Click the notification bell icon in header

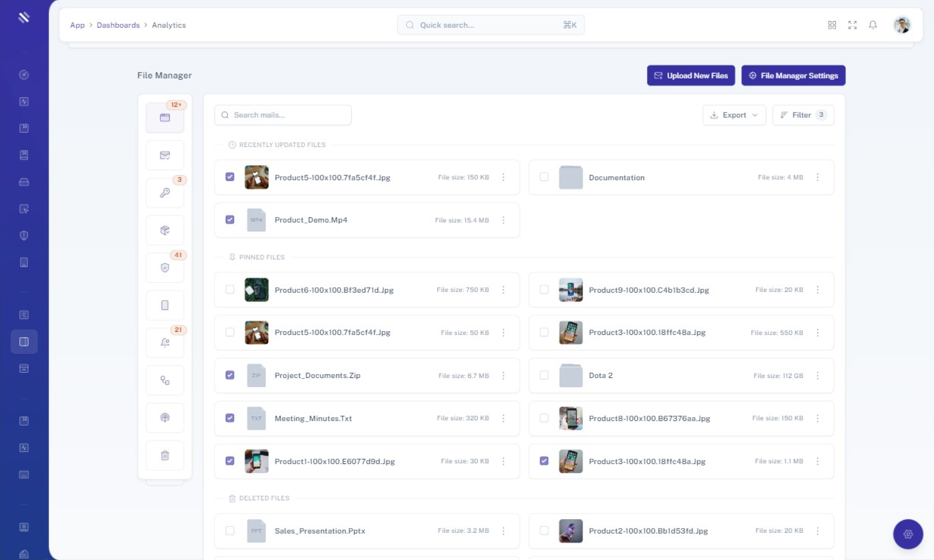[872, 25]
